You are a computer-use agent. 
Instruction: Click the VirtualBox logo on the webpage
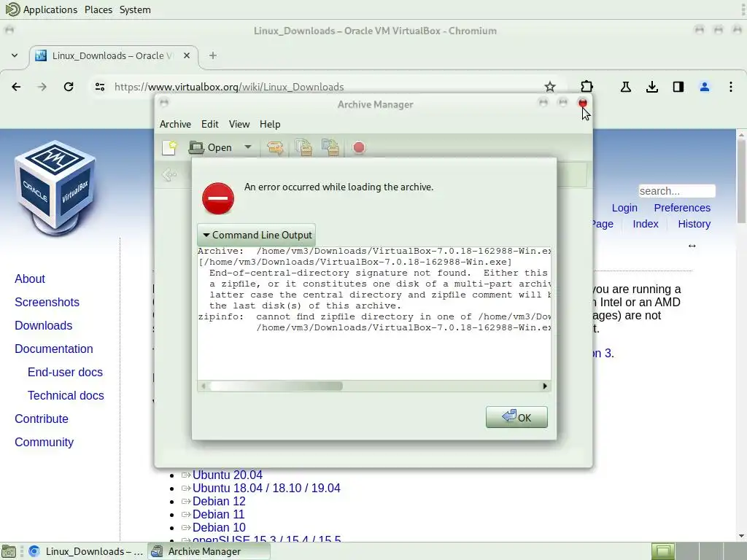[x=55, y=187]
